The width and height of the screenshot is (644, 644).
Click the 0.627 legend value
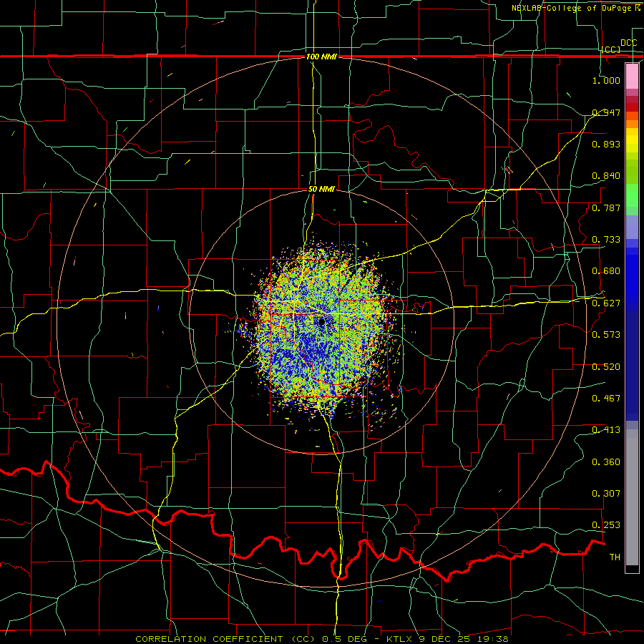pos(606,303)
